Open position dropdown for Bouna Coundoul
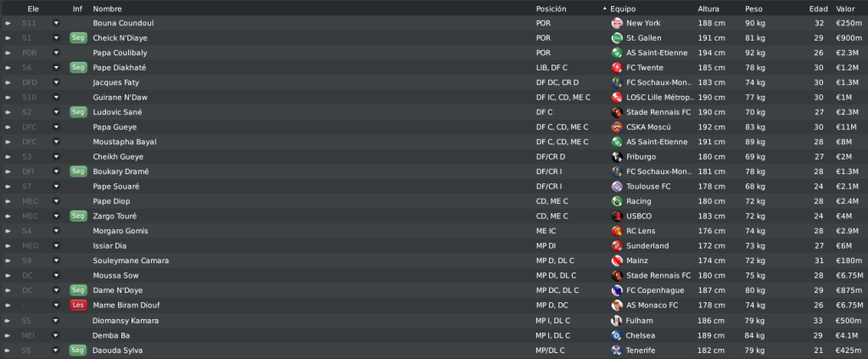 coord(56,23)
